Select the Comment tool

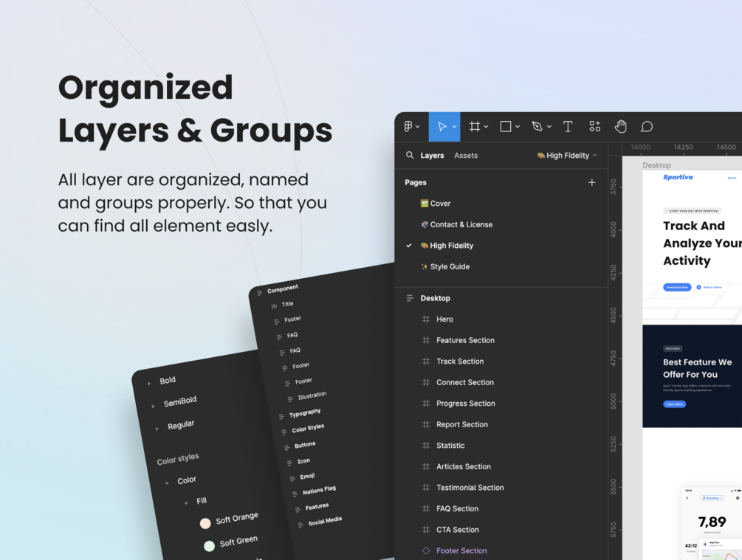647,126
